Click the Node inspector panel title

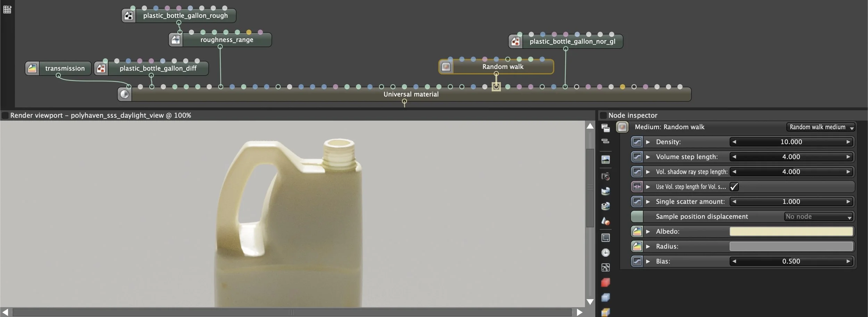(x=633, y=115)
